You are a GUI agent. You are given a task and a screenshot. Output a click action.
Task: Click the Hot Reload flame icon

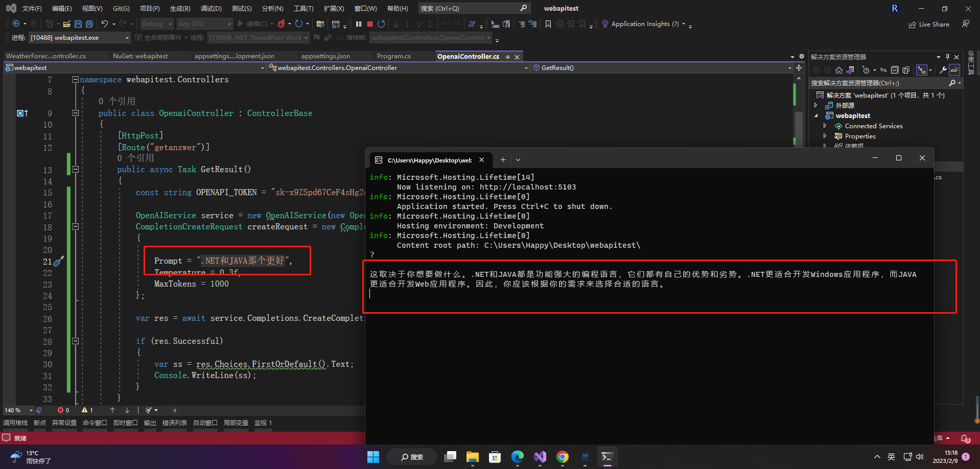tap(281, 24)
